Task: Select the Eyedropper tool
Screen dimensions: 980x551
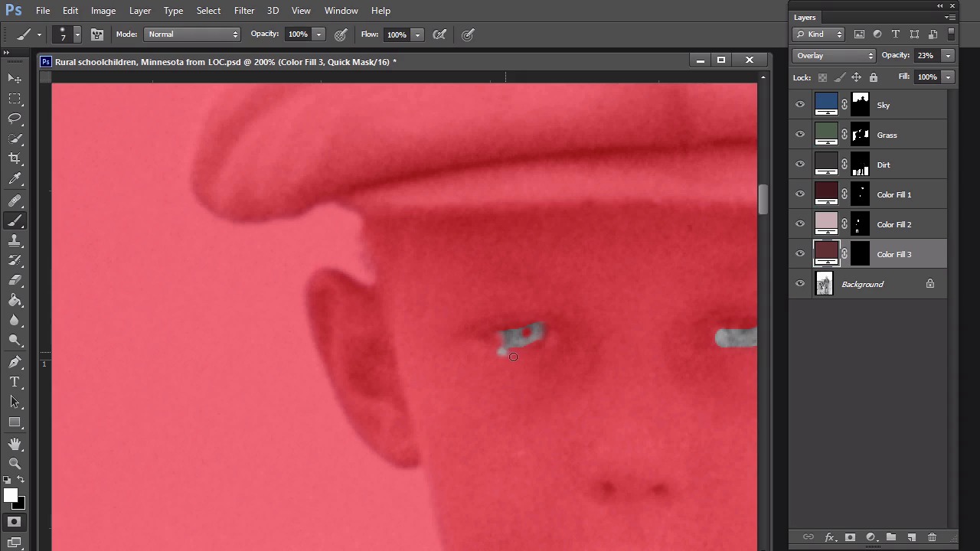Action: [15, 178]
